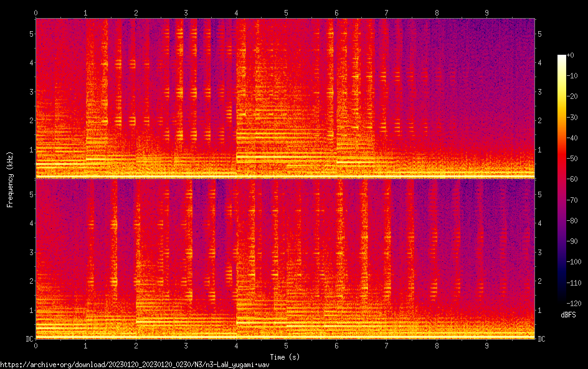Select the 7 second marker on the top time axis
The width and height of the screenshot is (588, 369).
pyautogui.click(x=387, y=12)
